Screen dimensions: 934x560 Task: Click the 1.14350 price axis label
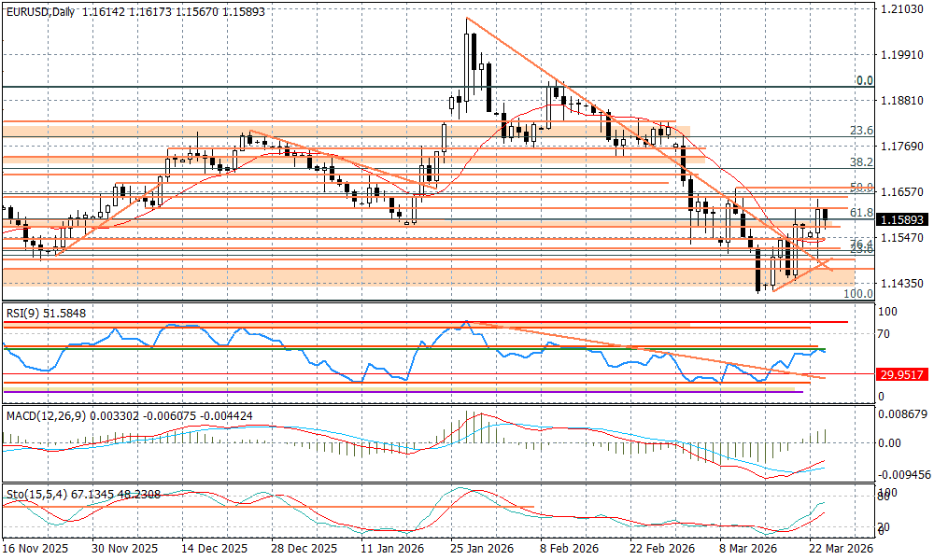click(902, 284)
